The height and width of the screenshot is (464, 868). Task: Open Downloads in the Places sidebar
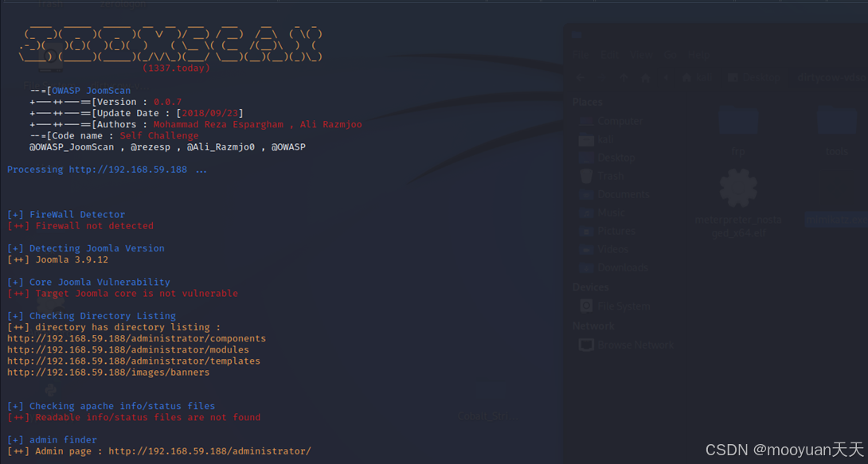613,267
